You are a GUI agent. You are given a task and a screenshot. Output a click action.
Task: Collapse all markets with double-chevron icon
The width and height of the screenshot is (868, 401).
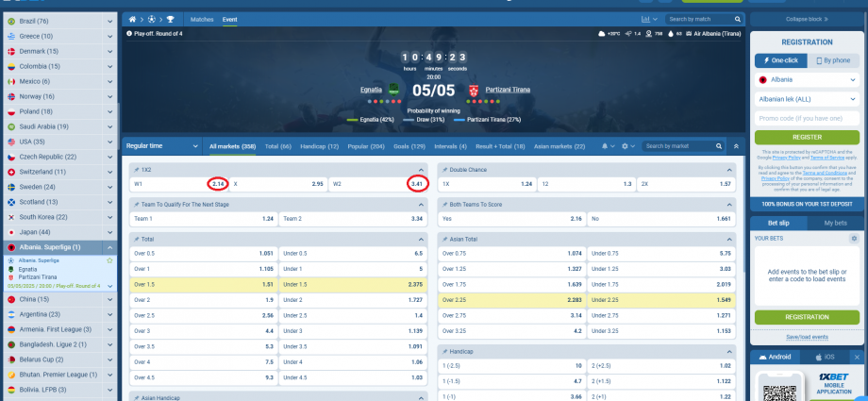[x=736, y=146]
